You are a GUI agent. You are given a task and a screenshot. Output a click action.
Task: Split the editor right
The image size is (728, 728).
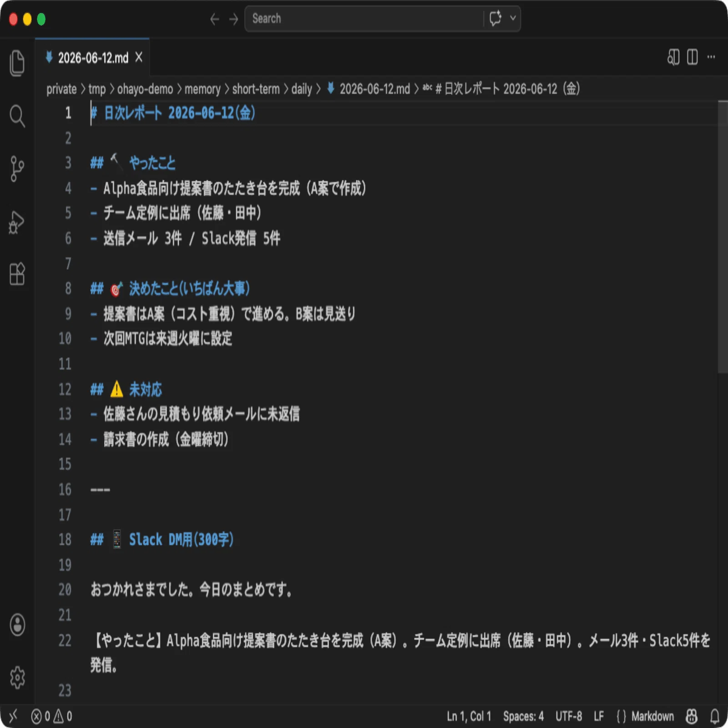point(693,57)
